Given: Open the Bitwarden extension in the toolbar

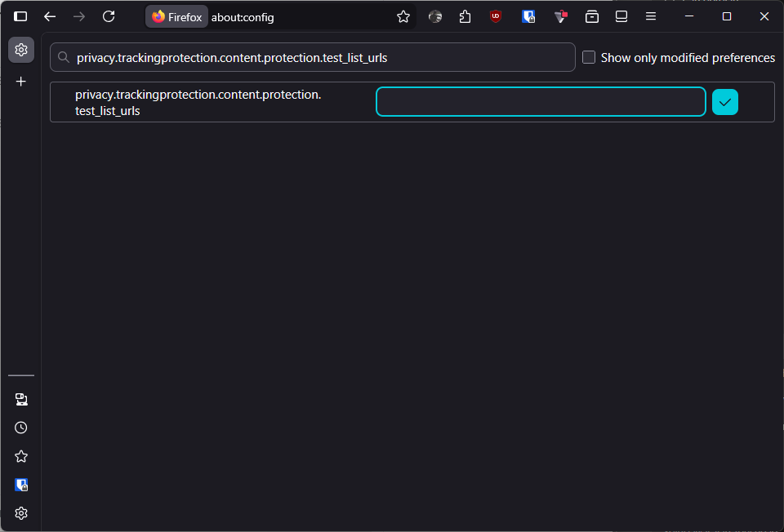Looking at the screenshot, I should (x=528, y=16).
